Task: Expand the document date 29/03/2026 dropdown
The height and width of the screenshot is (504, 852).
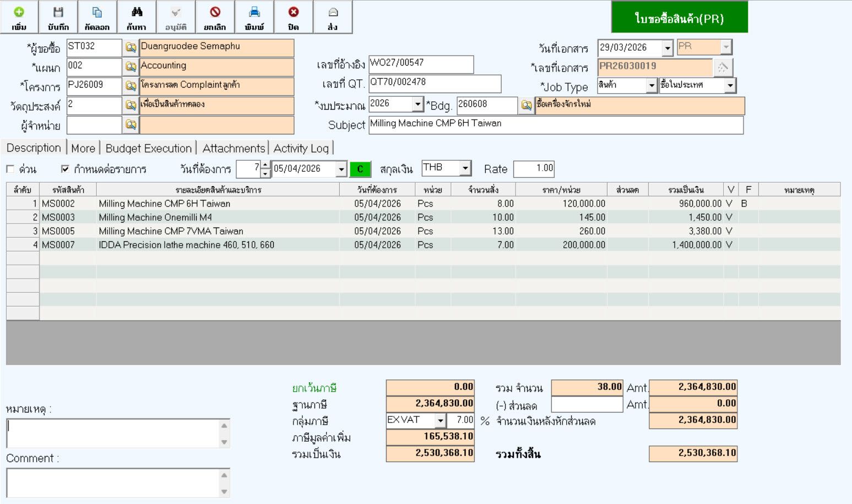Action: coord(668,48)
